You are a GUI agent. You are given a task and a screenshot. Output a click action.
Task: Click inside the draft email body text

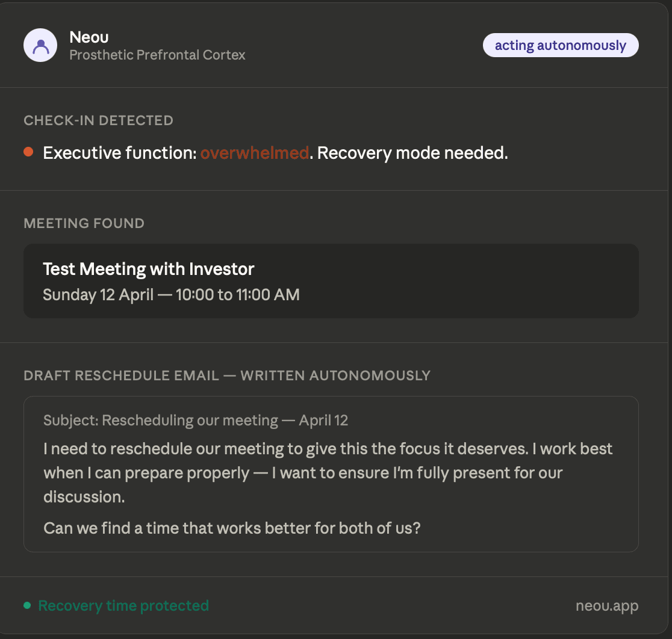point(328,473)
